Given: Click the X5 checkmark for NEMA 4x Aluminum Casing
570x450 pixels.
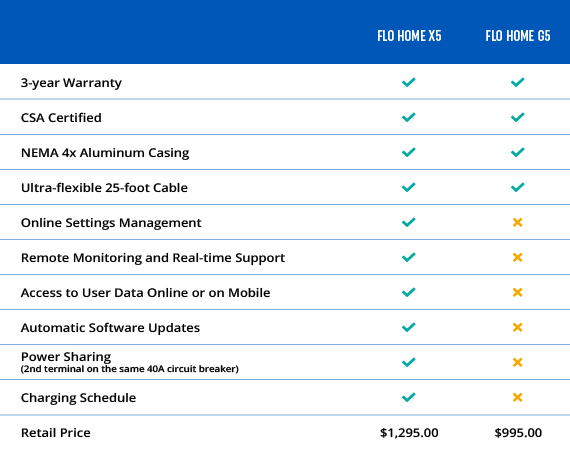Looking at the screenshot, I should (409, 152).
